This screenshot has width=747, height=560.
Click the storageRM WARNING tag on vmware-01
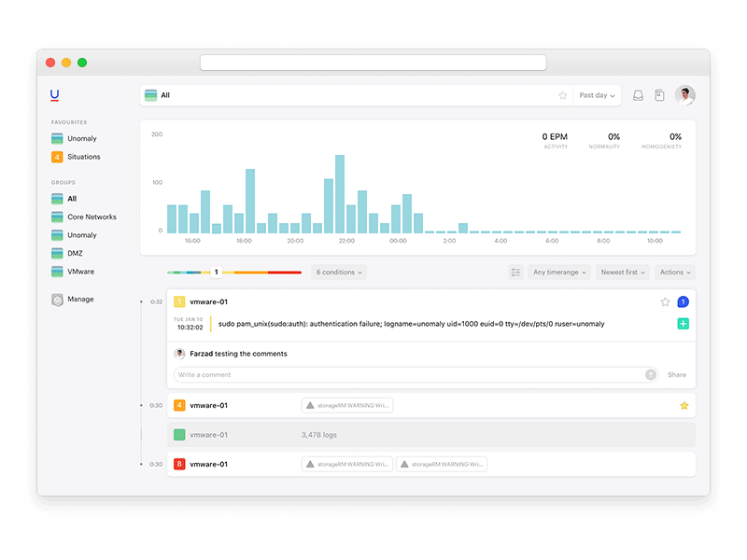tap(347, 404)
